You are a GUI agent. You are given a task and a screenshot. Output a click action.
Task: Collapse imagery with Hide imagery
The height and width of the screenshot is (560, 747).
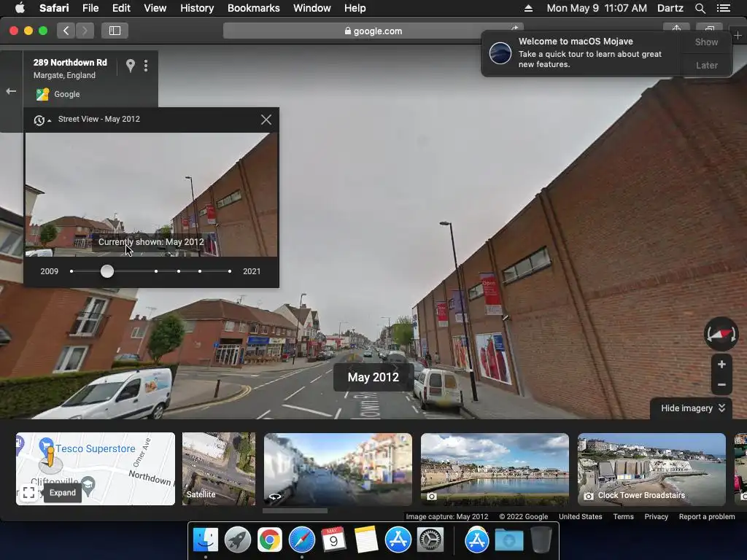(x=693, y=408)
